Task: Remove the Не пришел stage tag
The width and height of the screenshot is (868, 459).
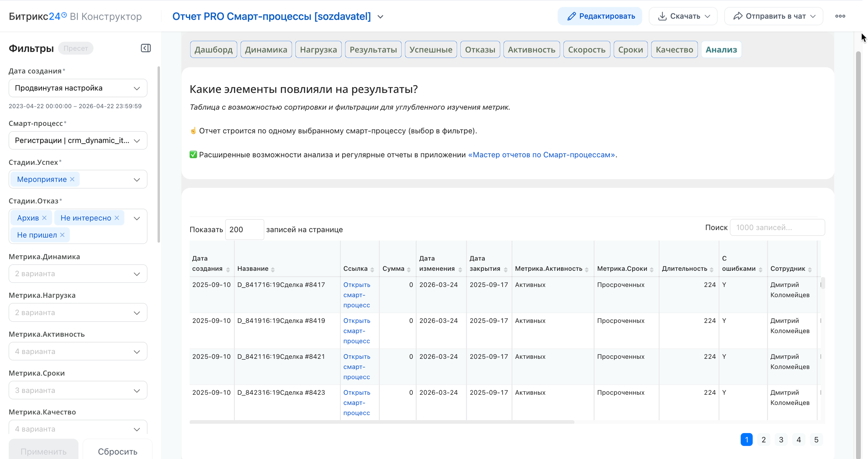Action: click(x=62, y=235)
